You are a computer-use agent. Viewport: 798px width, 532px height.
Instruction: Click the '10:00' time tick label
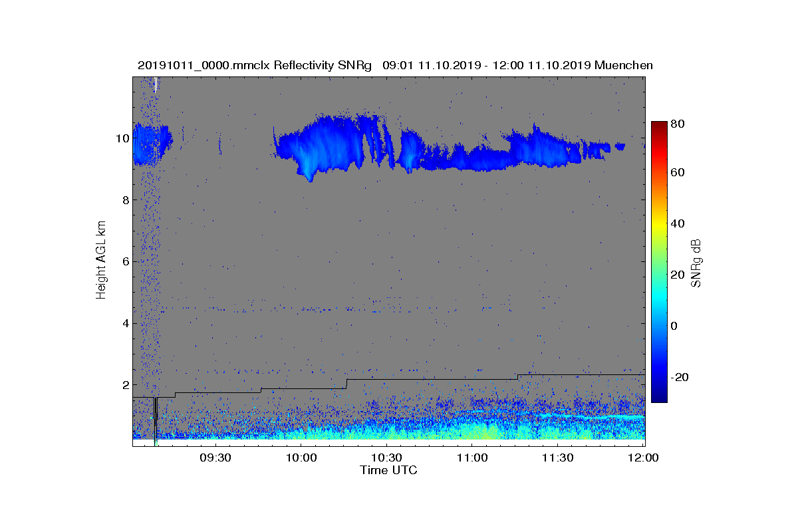301,458
